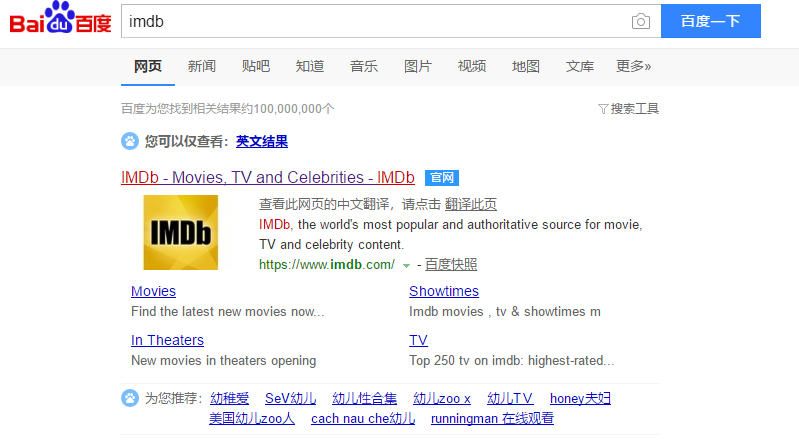Viewport: 799px width, 444px height.
Task: Open the 知道 tab
Action: click(310, 66)
